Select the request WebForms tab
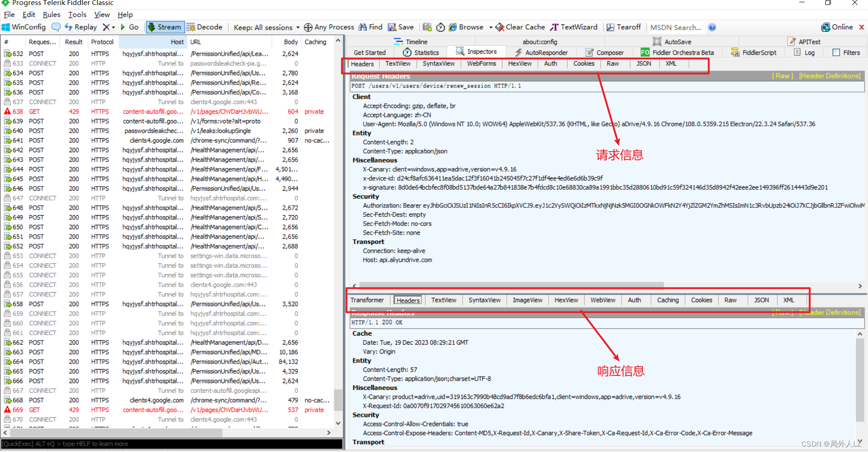Viewport: 868px width, 452px height. point(481,64)
